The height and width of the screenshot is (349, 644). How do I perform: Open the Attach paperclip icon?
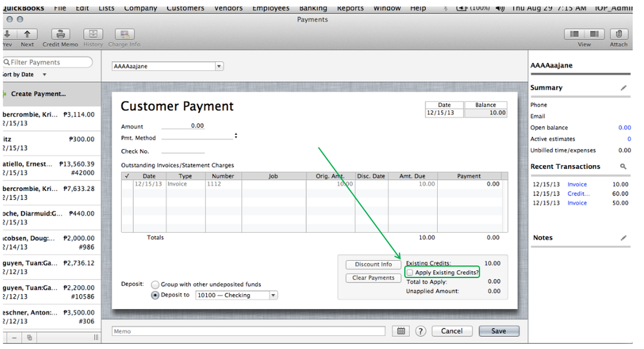[x=618, y=34]
